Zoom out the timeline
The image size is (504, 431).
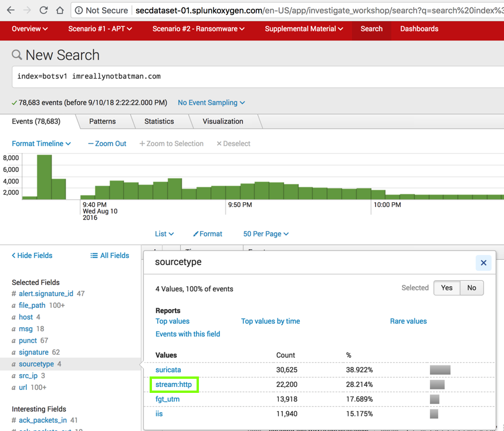click(x=107, y=144)
